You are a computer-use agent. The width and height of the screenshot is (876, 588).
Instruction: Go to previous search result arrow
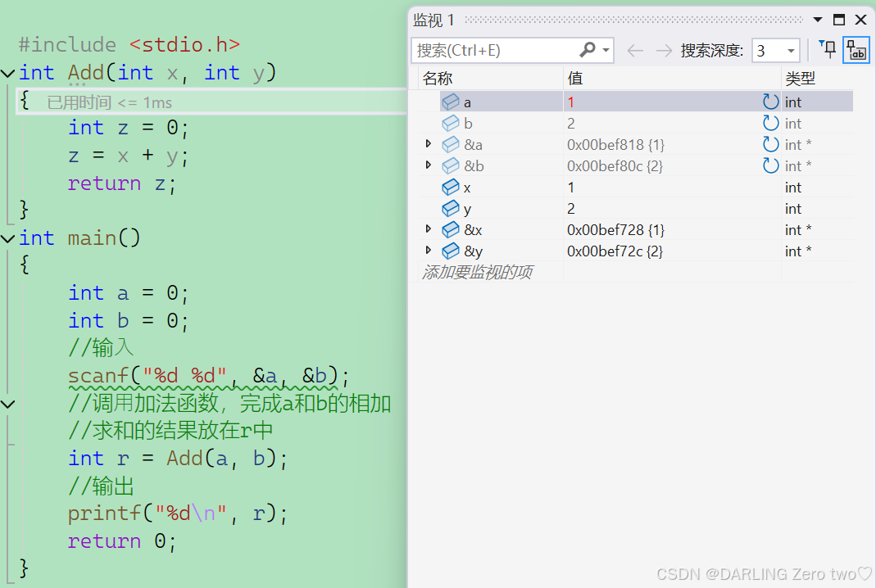635,51
